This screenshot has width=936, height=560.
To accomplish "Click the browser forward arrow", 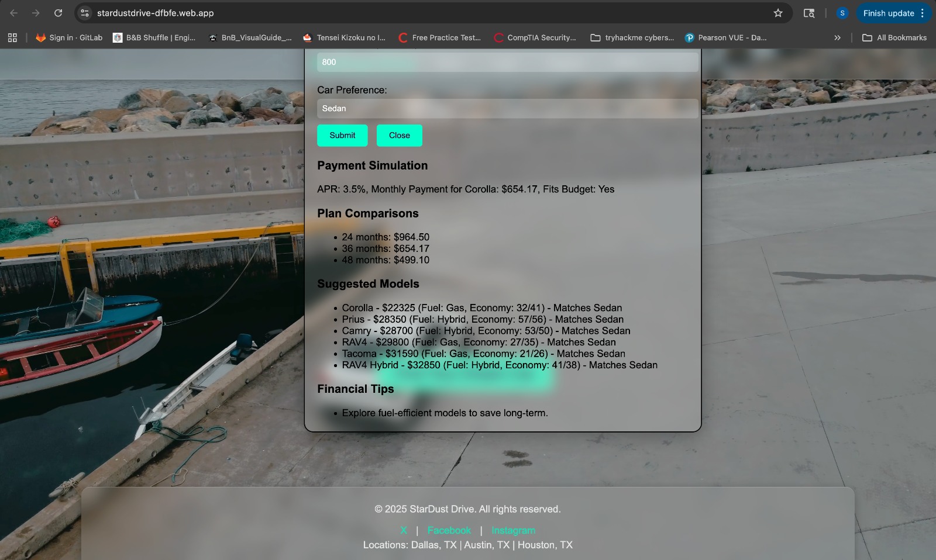I will (36, 13).
